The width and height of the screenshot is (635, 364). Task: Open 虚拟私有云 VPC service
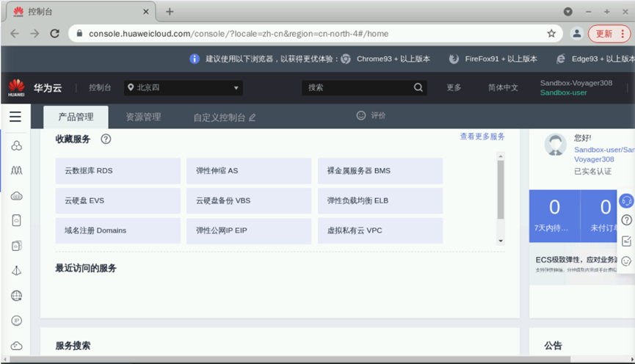coord(380,230)
